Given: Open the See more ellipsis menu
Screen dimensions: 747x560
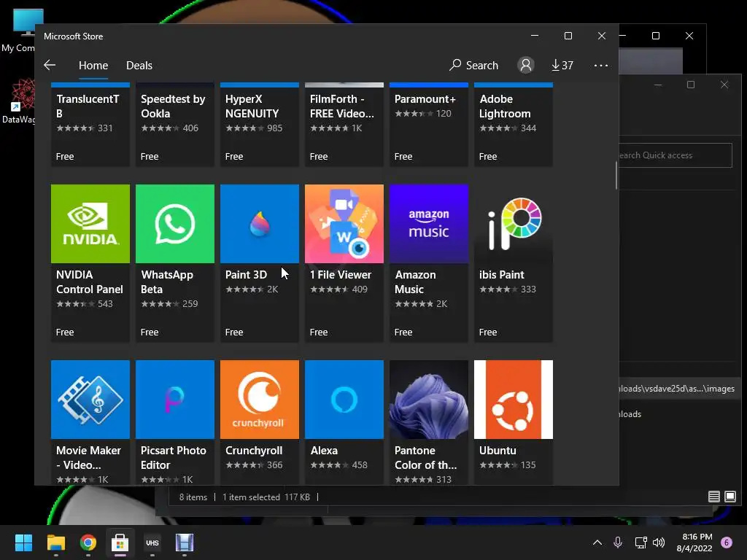Looking at the screenshot, I should pos(601,65).
